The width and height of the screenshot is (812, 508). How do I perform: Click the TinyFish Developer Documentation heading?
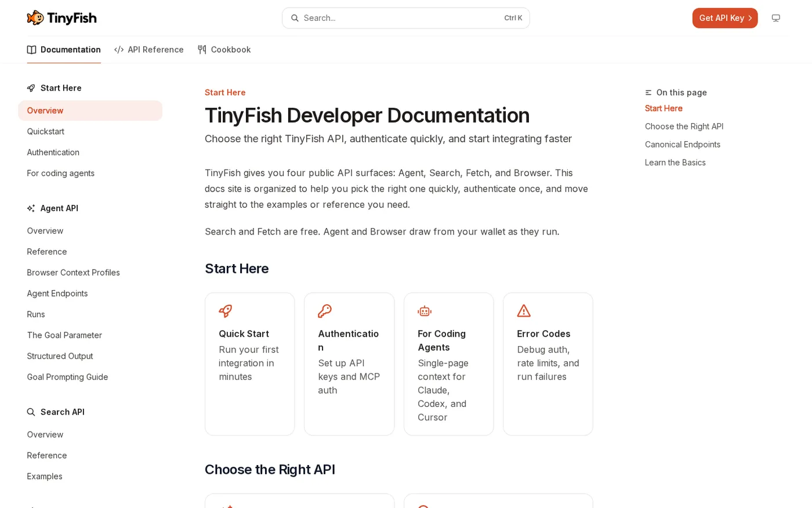pyautogui.click(x=367, y=116)
